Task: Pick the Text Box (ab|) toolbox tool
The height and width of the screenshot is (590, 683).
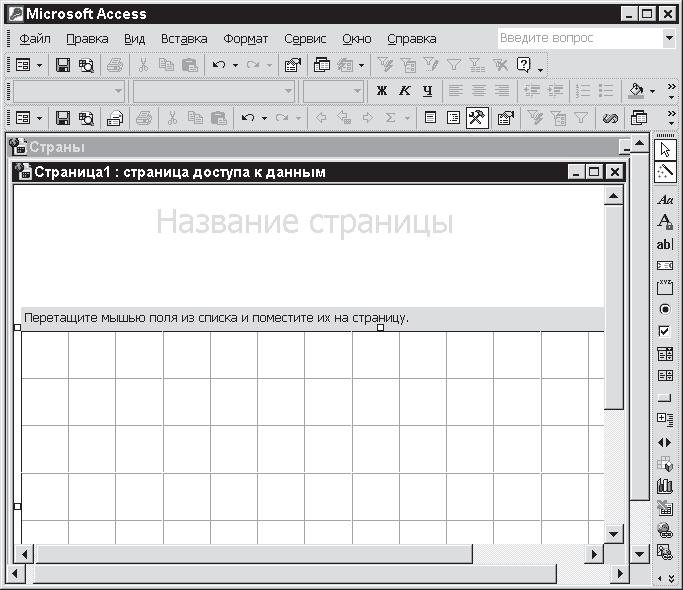Action: tap(665, 244)
